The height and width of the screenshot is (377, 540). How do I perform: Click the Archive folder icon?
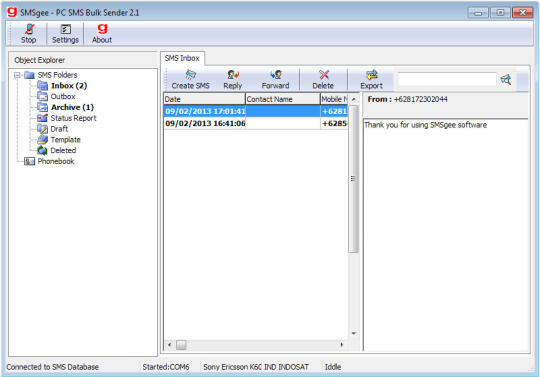click(x=42, y=107)
